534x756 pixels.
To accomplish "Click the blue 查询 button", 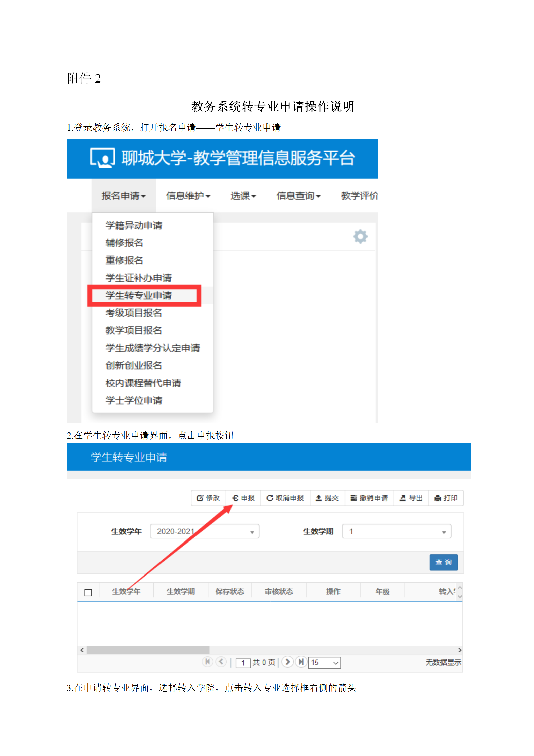I will pos(443,562).
